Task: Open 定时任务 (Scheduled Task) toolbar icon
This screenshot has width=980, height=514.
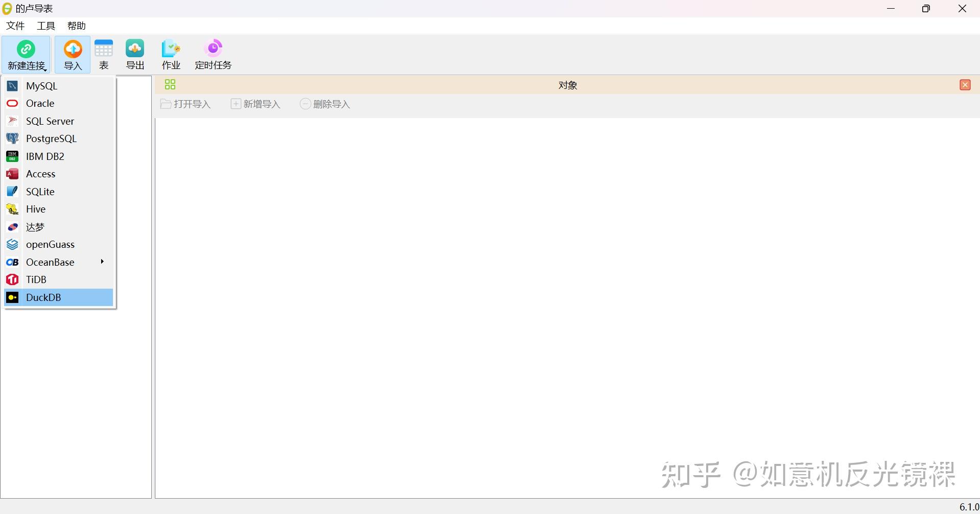Action: coord(213,54)
